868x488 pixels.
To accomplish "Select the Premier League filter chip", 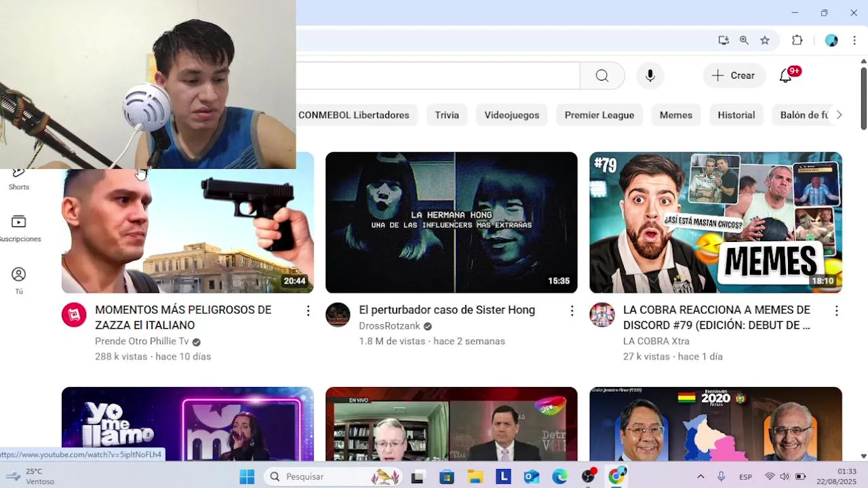I will (x=599, y=115).
